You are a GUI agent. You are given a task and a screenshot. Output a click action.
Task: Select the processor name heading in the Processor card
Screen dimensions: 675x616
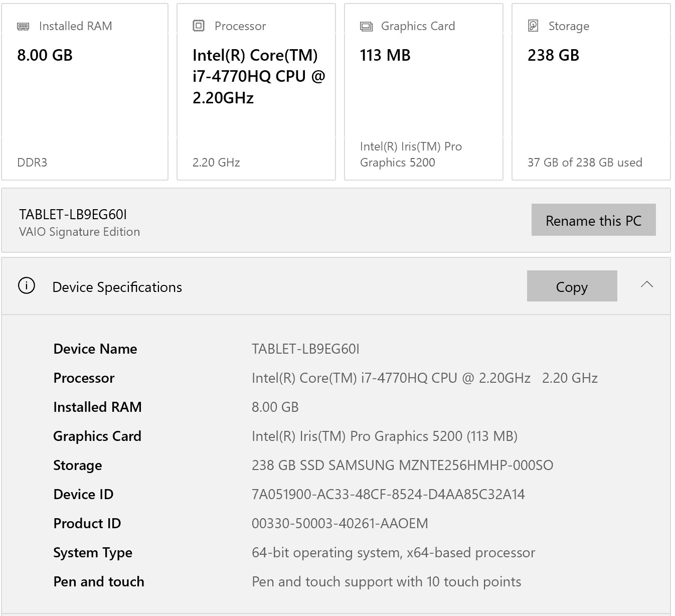(x=259, y=76)
